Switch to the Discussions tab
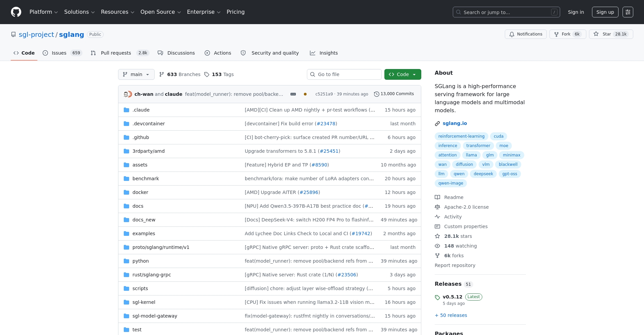This screenshot has width=644, height=335. coord(176,53)
